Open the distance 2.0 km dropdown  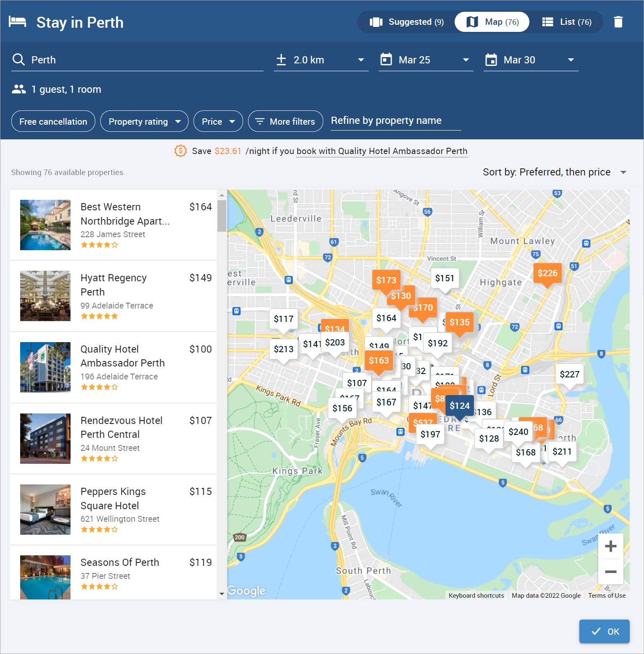321,60
